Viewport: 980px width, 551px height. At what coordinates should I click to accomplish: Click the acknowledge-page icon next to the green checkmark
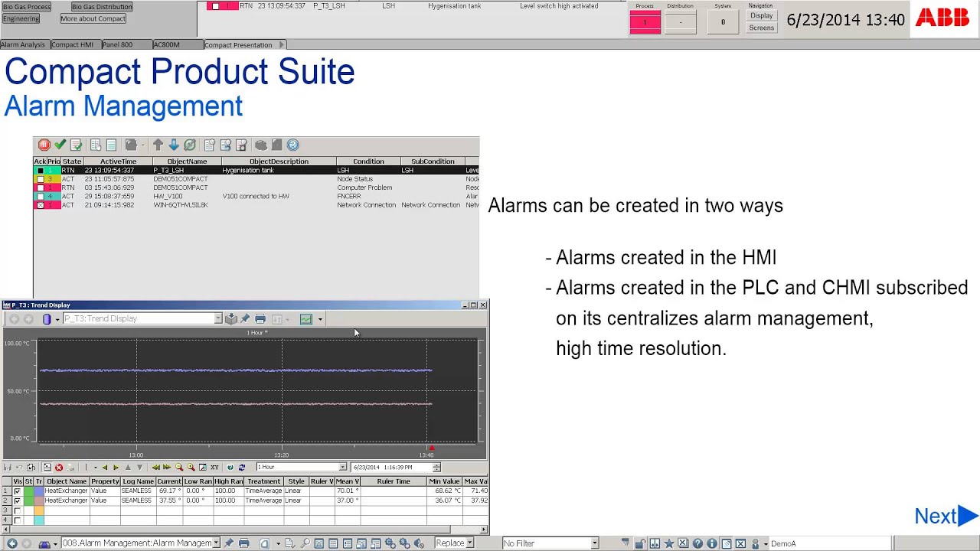[x=76, y=145]
